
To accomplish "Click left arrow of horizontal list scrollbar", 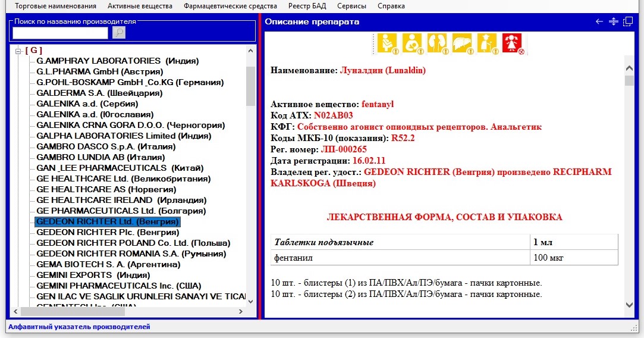I will 15,312.
